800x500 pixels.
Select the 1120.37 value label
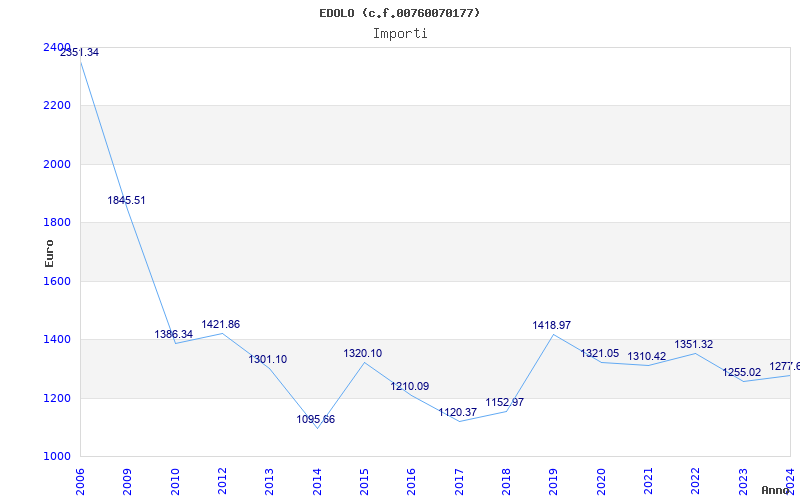click(x=458, y=412)
